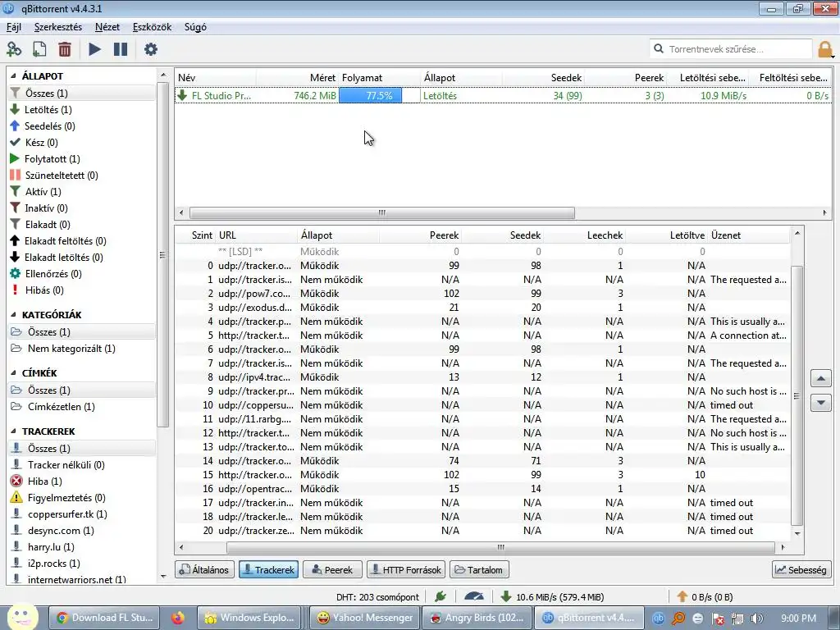Filter by Ellenőrzés (0) status
Screen dimensions: 840x630
click(x=82, y=274)
